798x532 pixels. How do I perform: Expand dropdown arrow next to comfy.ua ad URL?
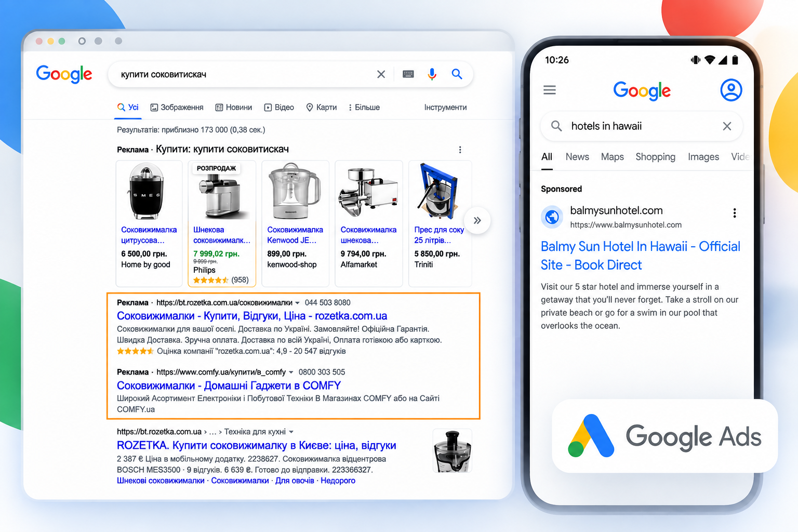[291, 373]
